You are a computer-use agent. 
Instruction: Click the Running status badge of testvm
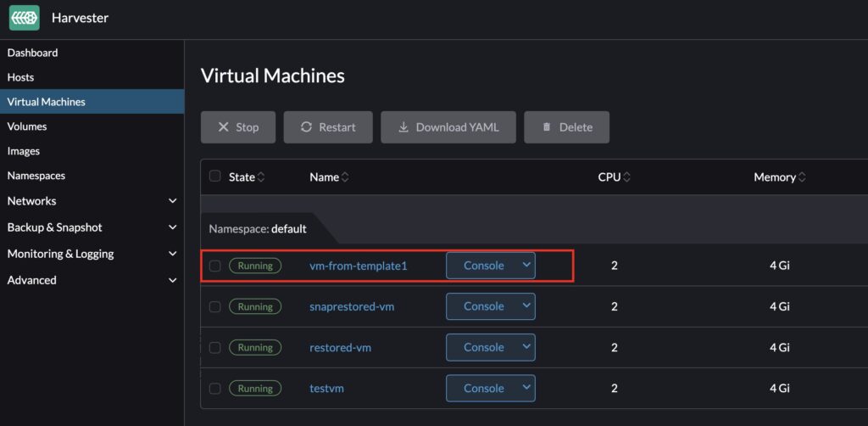[x=255, y=388]
